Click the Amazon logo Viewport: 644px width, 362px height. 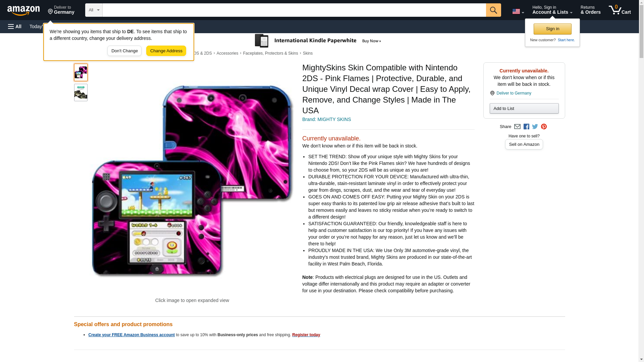[23, 10]
